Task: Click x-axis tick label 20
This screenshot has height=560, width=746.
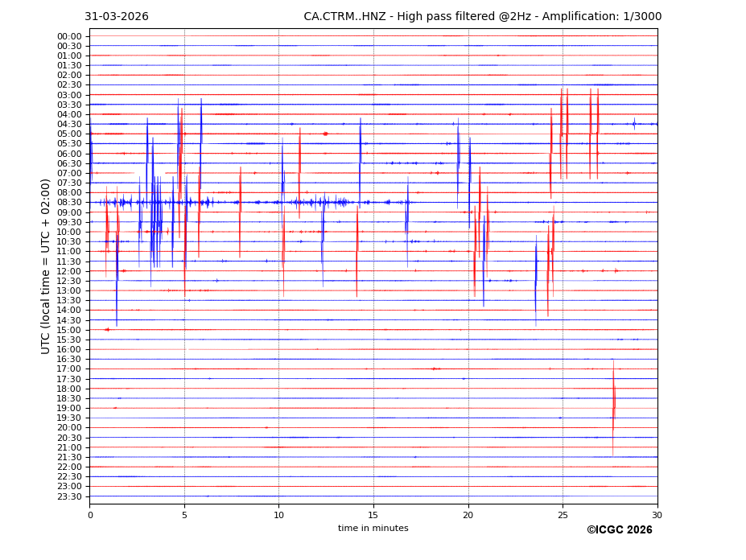Action: coord(468,515)
